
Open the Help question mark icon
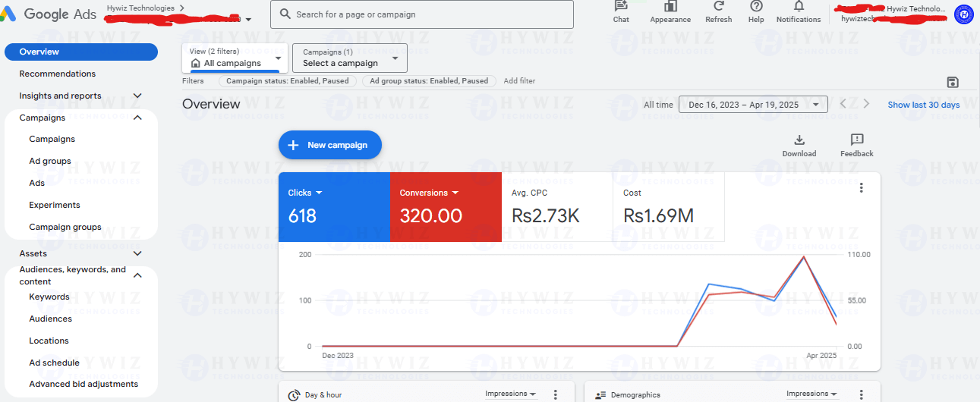pyautogui.click(x=756, y=6)
